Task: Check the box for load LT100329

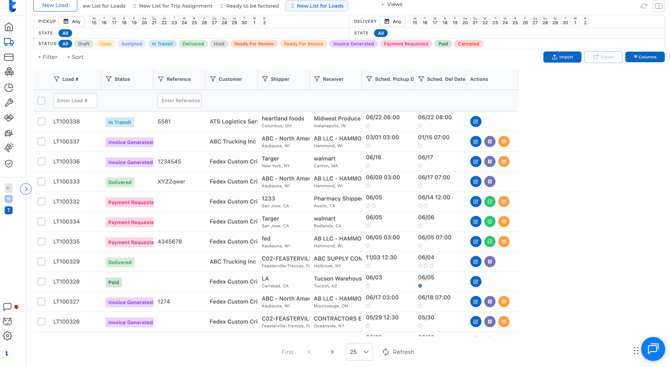Action: (41, 261)
